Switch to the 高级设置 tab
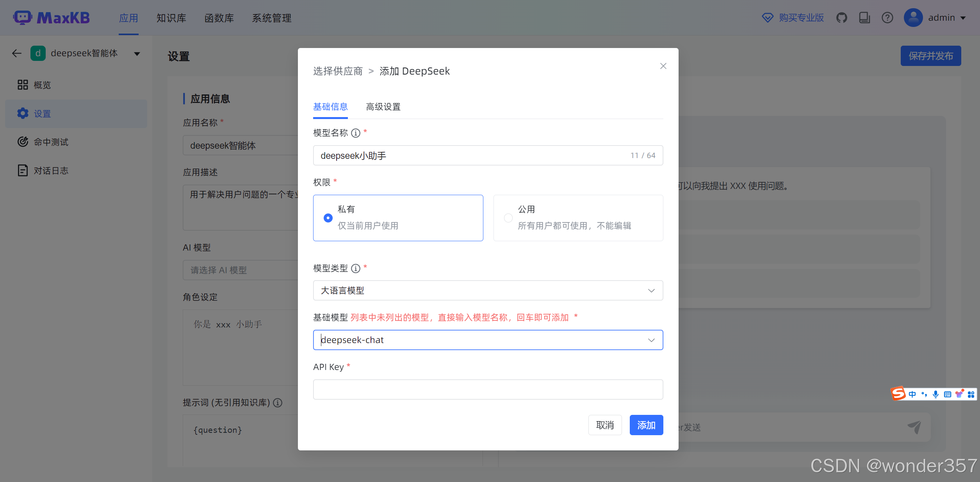 pos(383,107)
